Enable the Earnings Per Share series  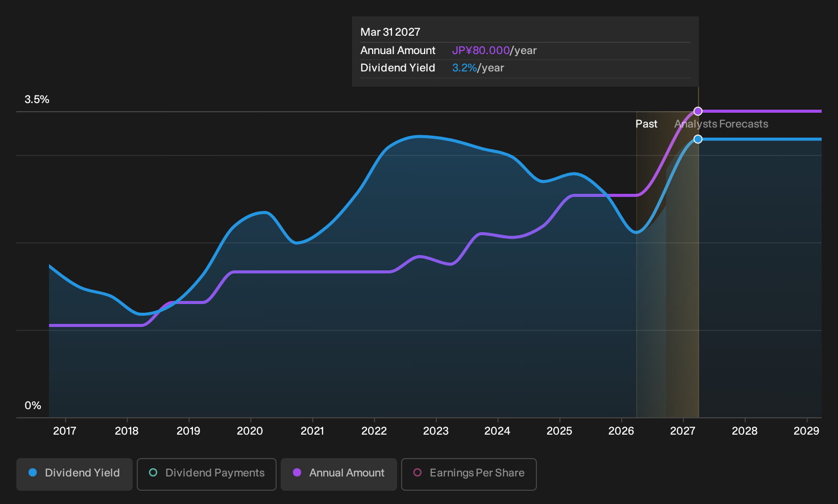(x=469, y=474)
